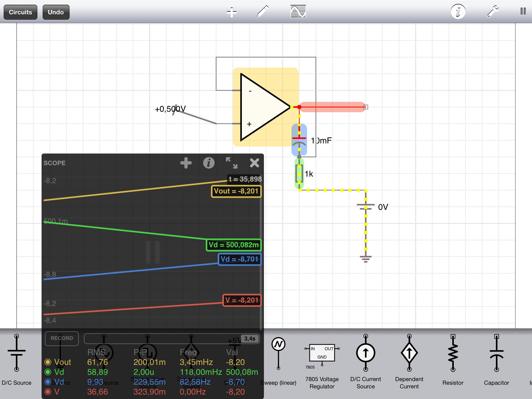Image resolution: width=532 pixels, height=399 pixels.
Task: Click the +0,500V voltage source label
Action: 170,109
